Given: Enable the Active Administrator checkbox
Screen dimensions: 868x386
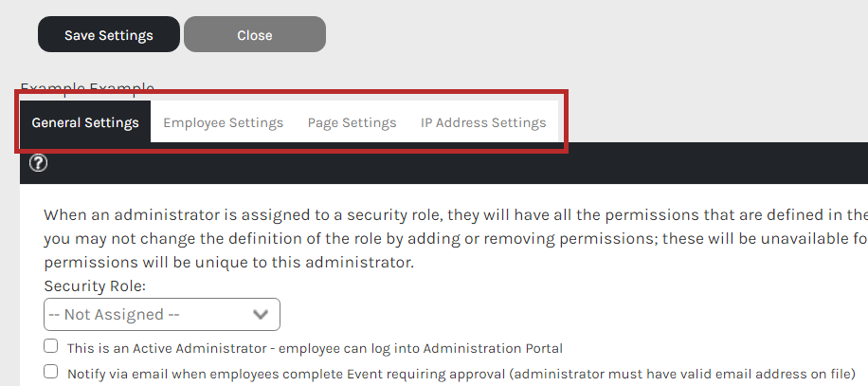Looking at the screenshot, I should tap(51, 347).
